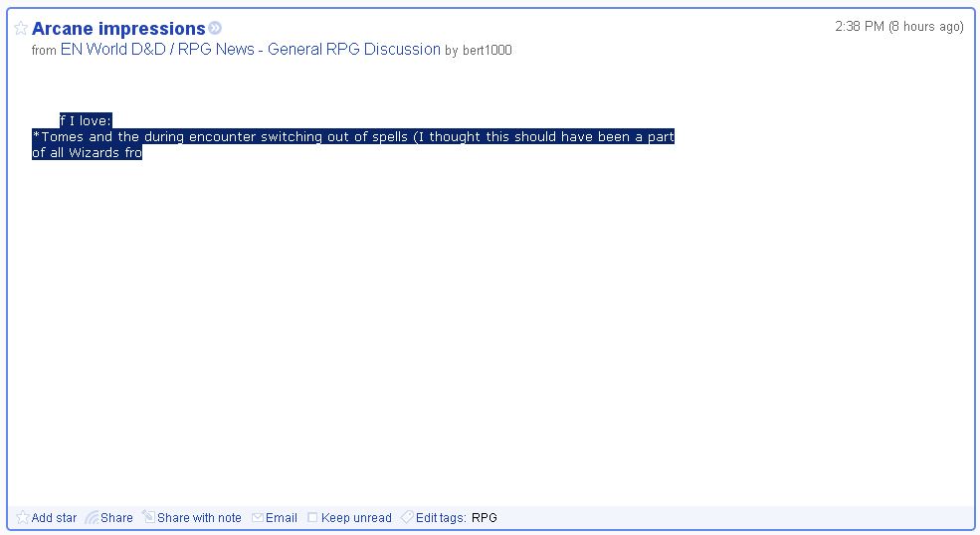This screenshot has width=980, height=535.
Task: Open the Arcane impressions article title link
Action: (x=118, y=29)
